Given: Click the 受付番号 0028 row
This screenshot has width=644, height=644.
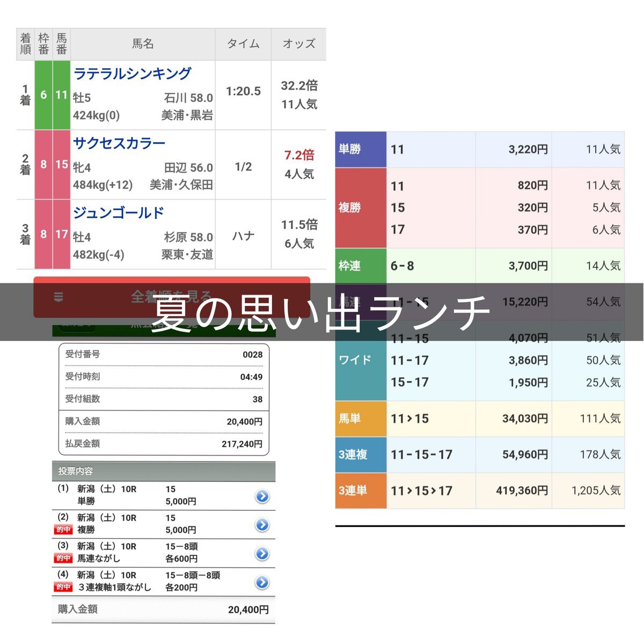Looking at the screenshot, I should [x=161, y=354].
